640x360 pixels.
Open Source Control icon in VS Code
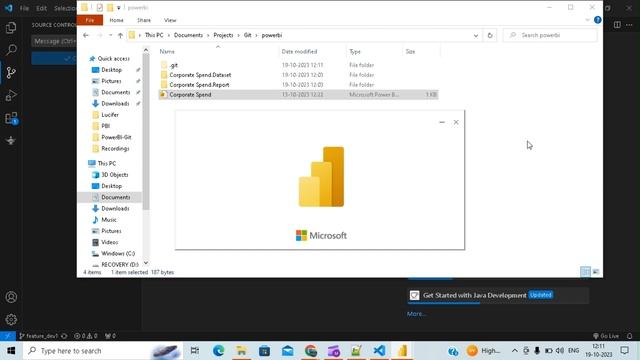(x=11, y=73)
